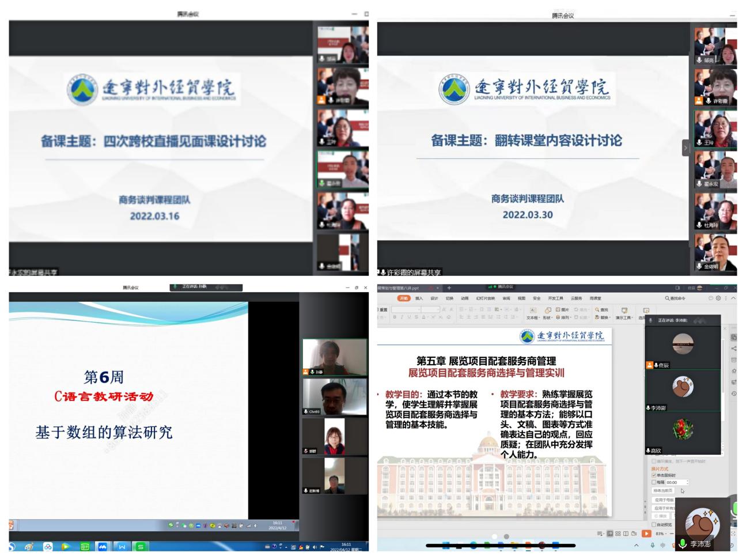Open Tencent Video play icon in taskbar
746x560 pixels.
pos(65,546)
